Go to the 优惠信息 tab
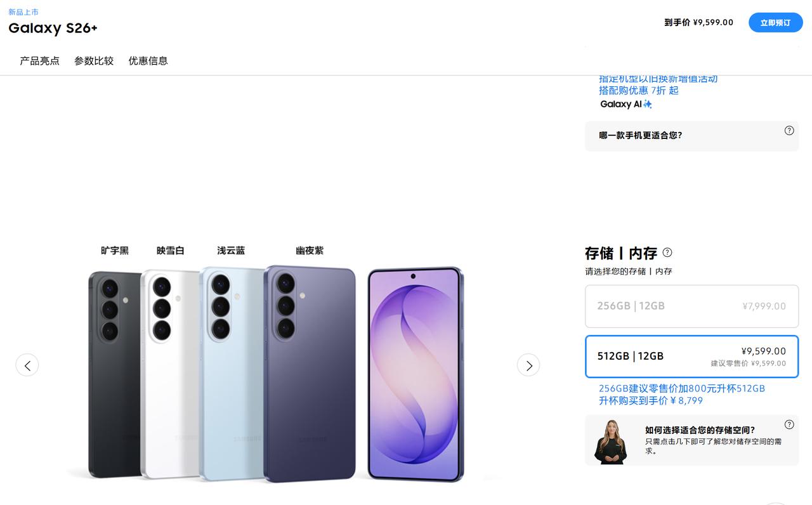This screenshot has width=812, height=505. pyautogui.click(x=148, y=61)
